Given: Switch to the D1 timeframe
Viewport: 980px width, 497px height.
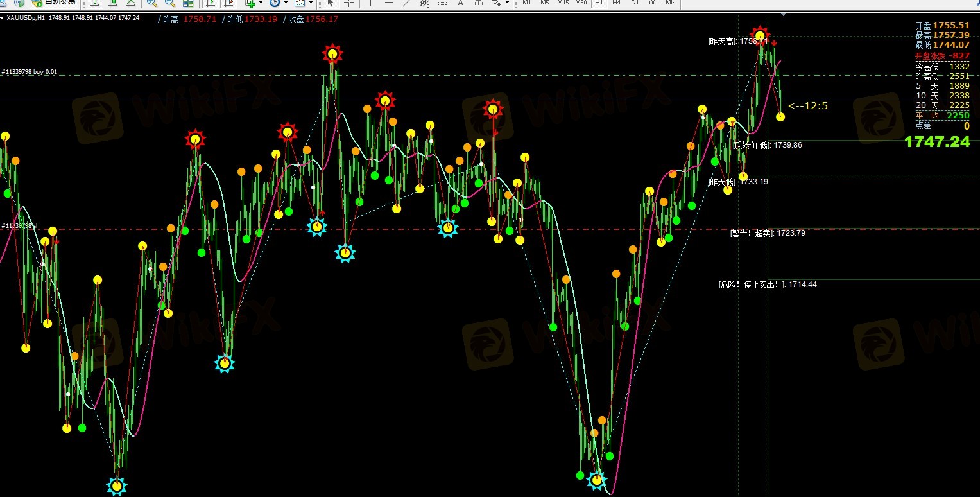Looking at the screenshot, I should click(635, 3).
